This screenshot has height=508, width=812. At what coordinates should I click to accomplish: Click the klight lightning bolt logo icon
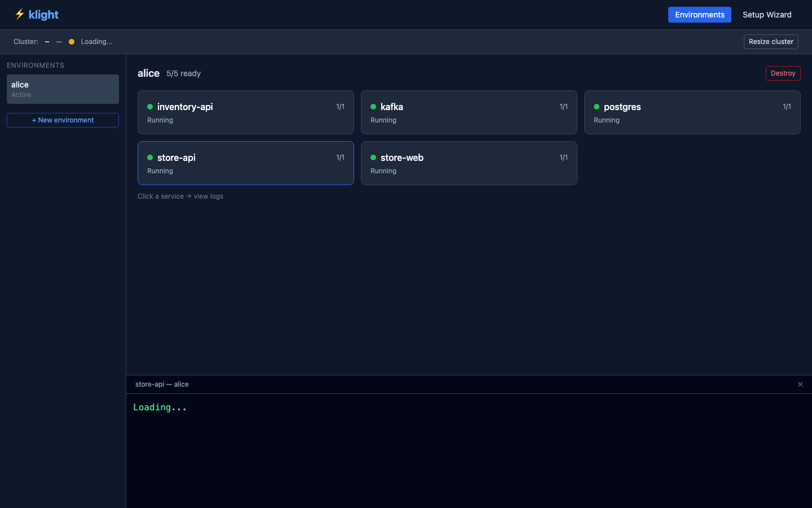pos(19,14)
